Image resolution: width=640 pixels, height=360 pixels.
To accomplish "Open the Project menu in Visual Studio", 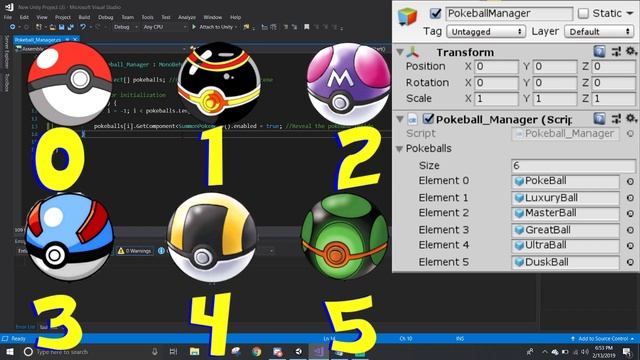I will pyautogui.click(x=62, y=17).
